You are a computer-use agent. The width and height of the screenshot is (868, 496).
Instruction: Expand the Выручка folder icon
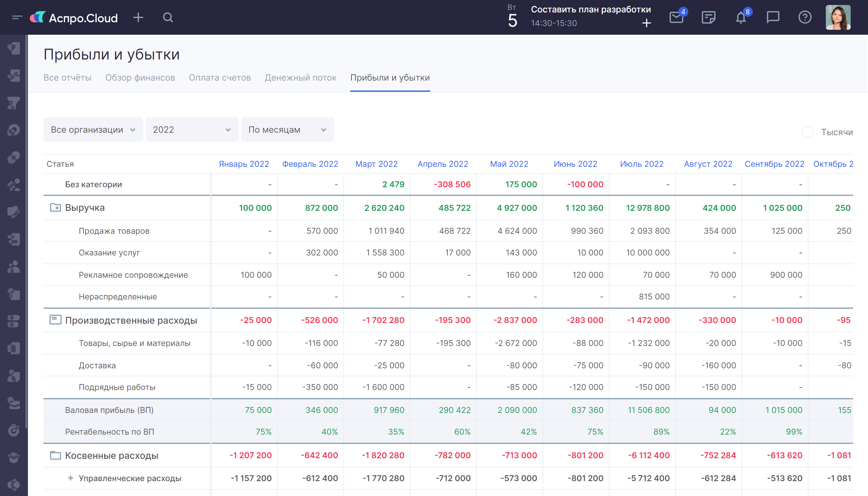55,207
